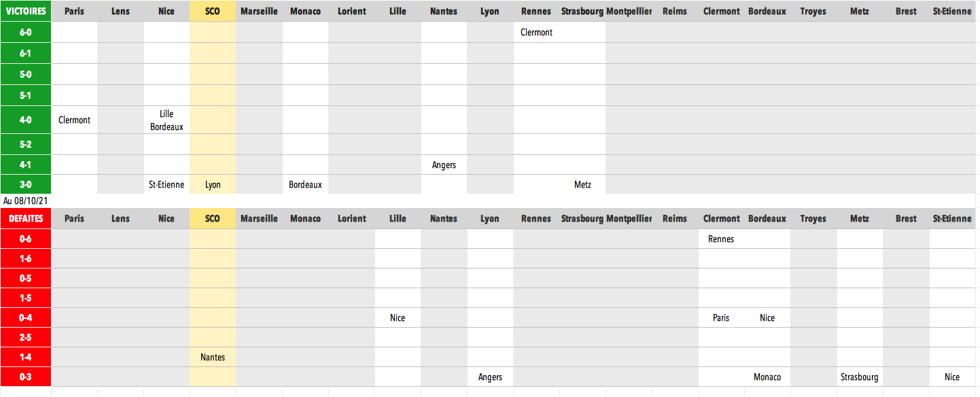Select the 0-6 defeat score row label
This screenshot has height=397, width=980.
tap(26, 239)
